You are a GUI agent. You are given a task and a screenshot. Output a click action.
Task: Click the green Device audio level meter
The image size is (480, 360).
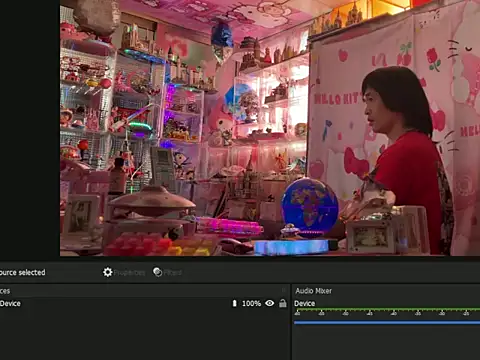387,310
